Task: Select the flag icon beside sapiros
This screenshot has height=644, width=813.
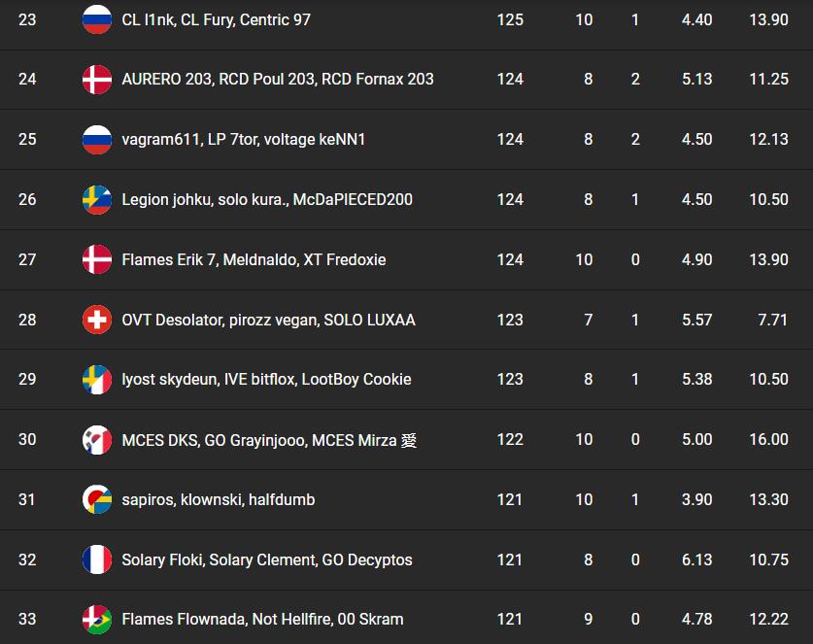Action: coord(97,500)
